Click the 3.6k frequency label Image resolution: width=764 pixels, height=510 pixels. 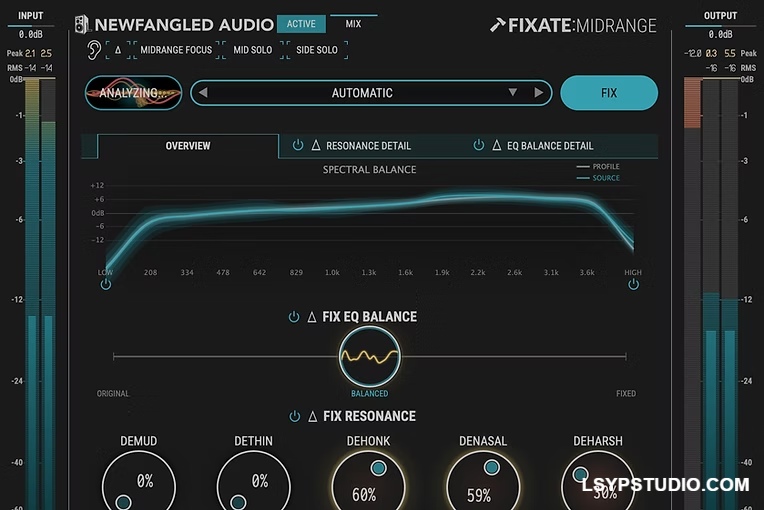(587, 273)
